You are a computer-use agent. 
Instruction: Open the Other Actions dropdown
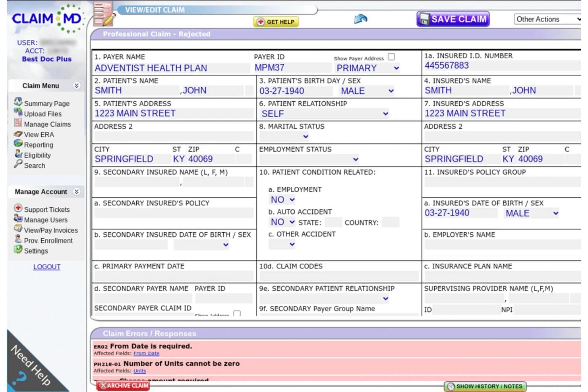[x=547, y=19]
